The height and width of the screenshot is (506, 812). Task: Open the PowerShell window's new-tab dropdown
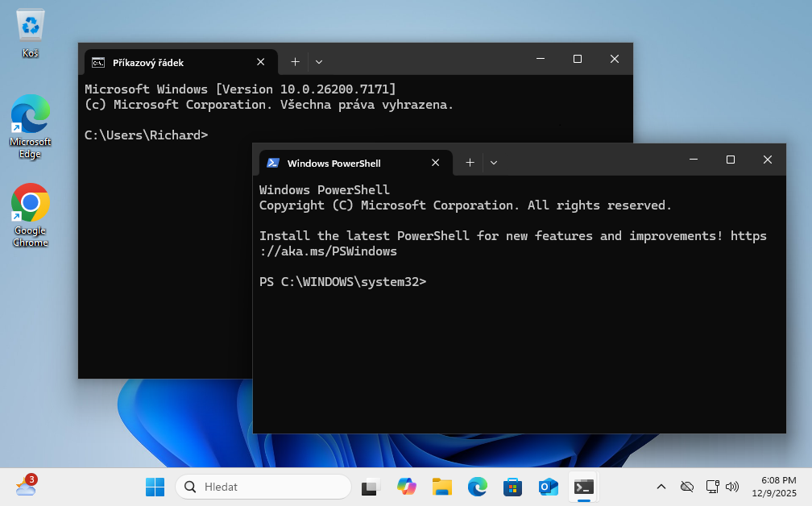point(494,162)
